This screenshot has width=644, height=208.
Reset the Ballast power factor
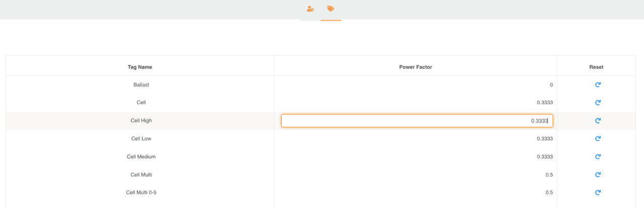tap(598, 85)
